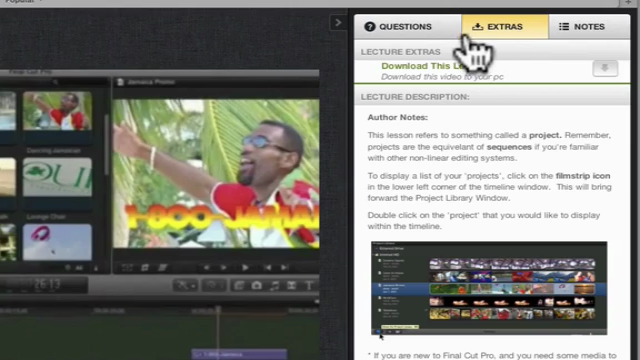This screenshot has height=360, width=640.
Task: Step one frame forward in the viewer controls
Action: point(223,268)
